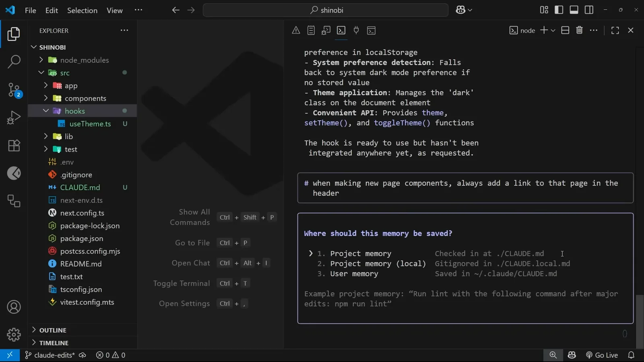644x362 pixels.
Task: Customize layout icon in title bar
Action: pyautogui.click(x=544, y=10)
